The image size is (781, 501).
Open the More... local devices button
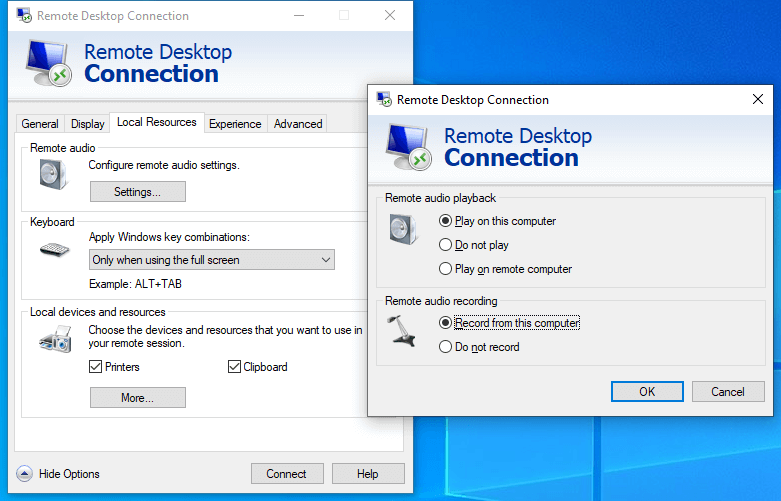coord(138,398)
